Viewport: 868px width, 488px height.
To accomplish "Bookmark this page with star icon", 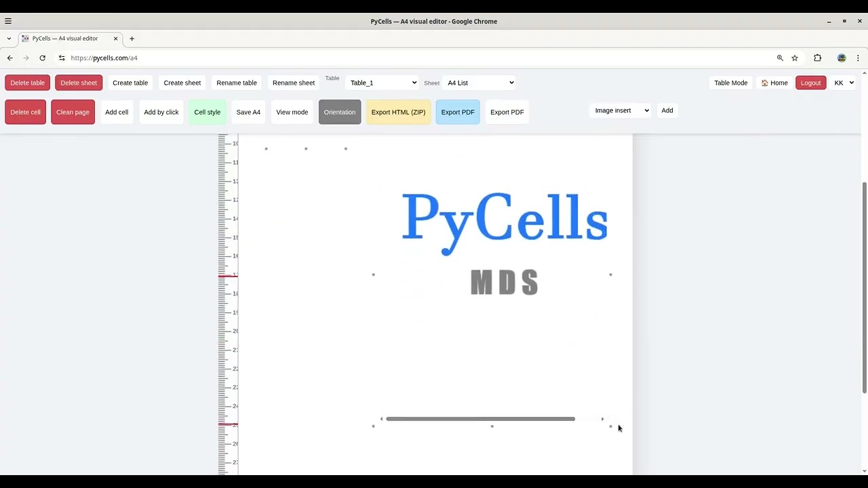I will coord(795,58).
